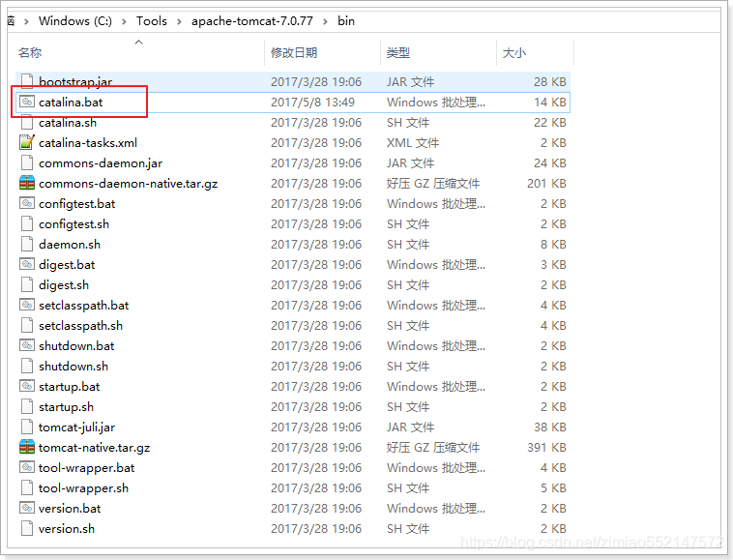Select the file name commons-daemon.jar

[101, 163]
